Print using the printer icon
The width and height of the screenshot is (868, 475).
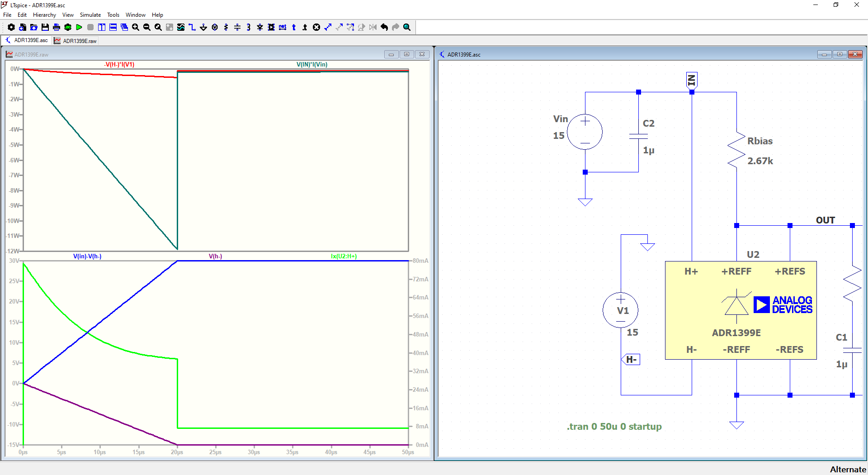57,27
